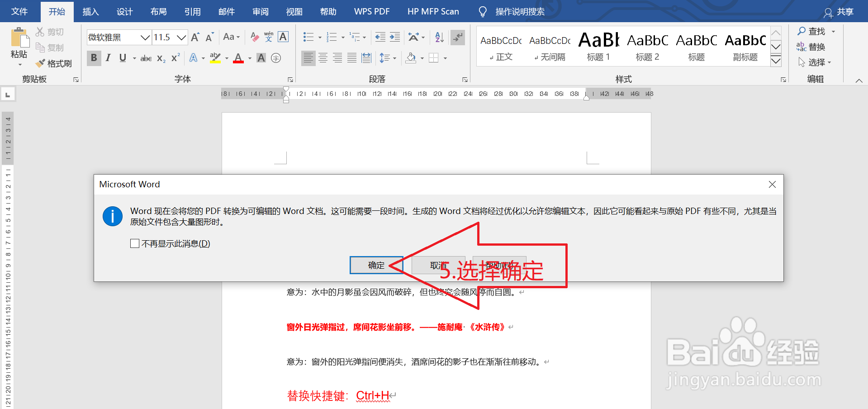Viewport: 868px width, 409px height.
Task: Apply superscript formatting
Action: 175,58
